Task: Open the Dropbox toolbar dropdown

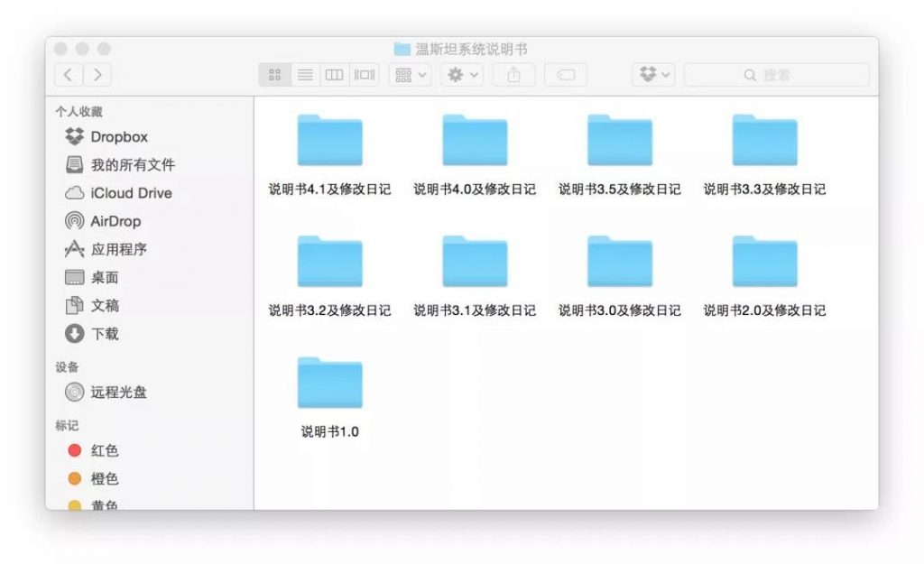Action: [652, 75]
